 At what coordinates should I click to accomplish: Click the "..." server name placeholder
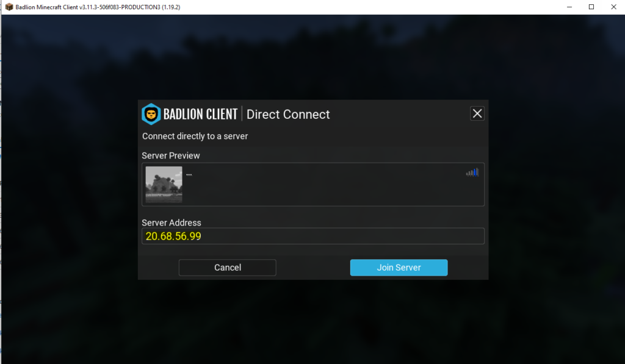tap(189, 174)
